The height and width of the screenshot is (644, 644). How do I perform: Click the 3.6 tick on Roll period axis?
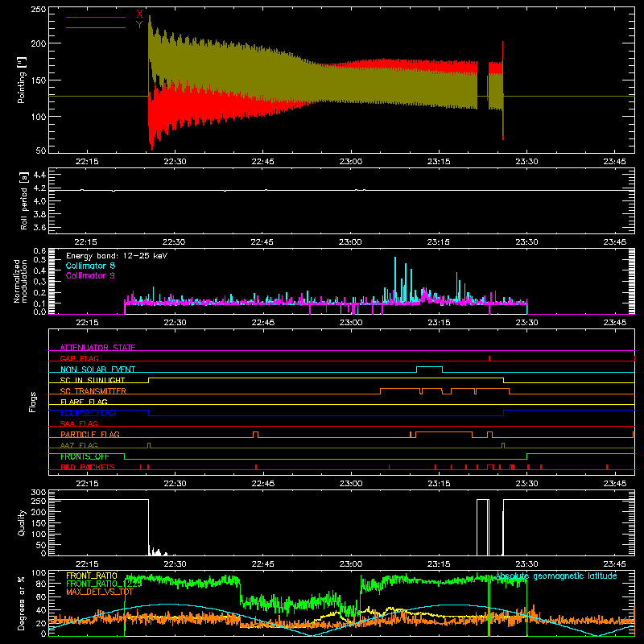(39, 227)
